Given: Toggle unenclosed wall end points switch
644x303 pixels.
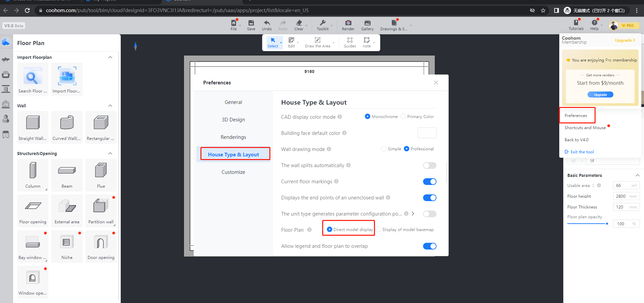Looking at the screenshot, I should coord(430,198).
